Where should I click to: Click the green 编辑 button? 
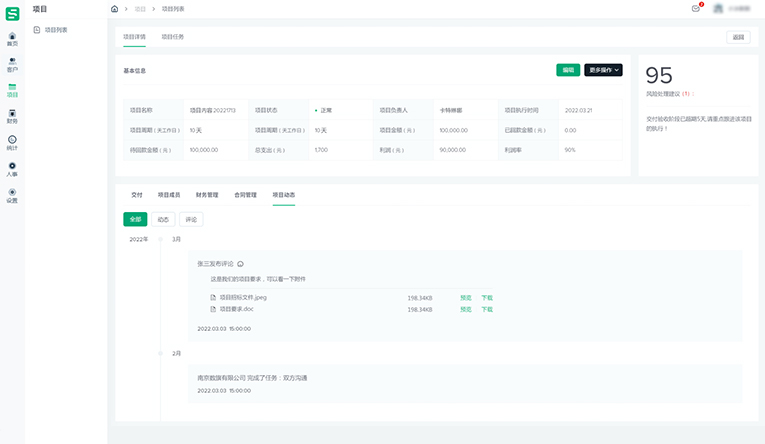click(568, 70)
